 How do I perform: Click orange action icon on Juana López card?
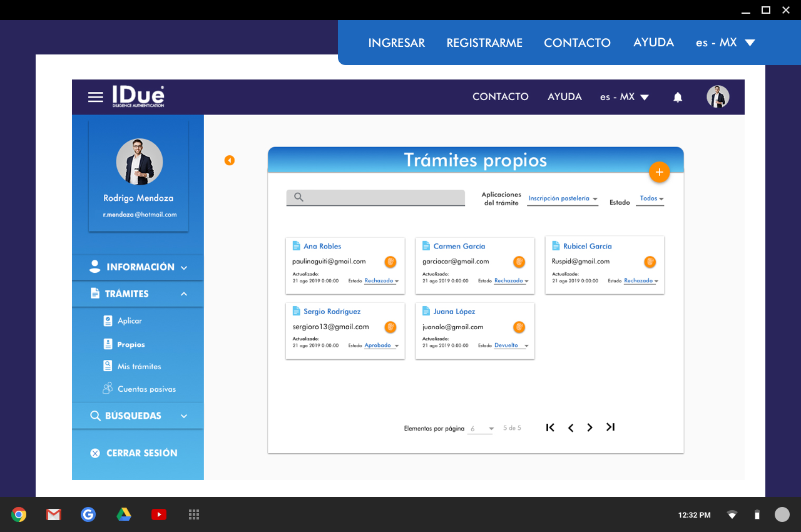(x=519, y=327)
